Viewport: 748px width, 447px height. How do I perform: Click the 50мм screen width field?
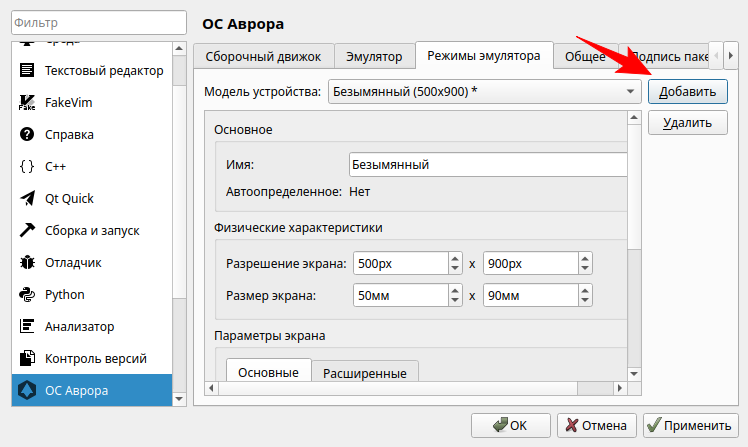[401, 295]
